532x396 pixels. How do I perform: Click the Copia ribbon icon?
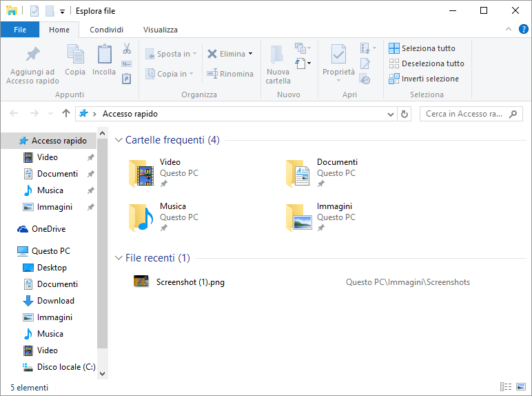coord(75,55)
